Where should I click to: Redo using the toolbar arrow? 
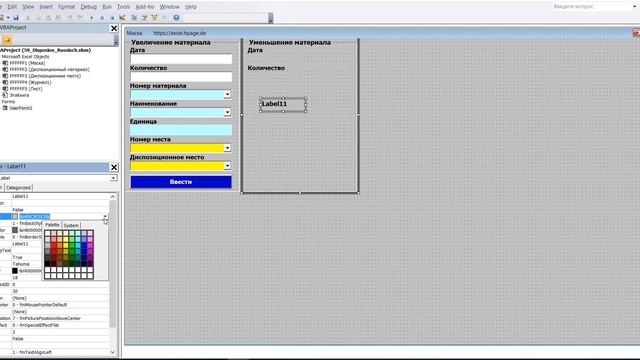click(x=80, y=18)
